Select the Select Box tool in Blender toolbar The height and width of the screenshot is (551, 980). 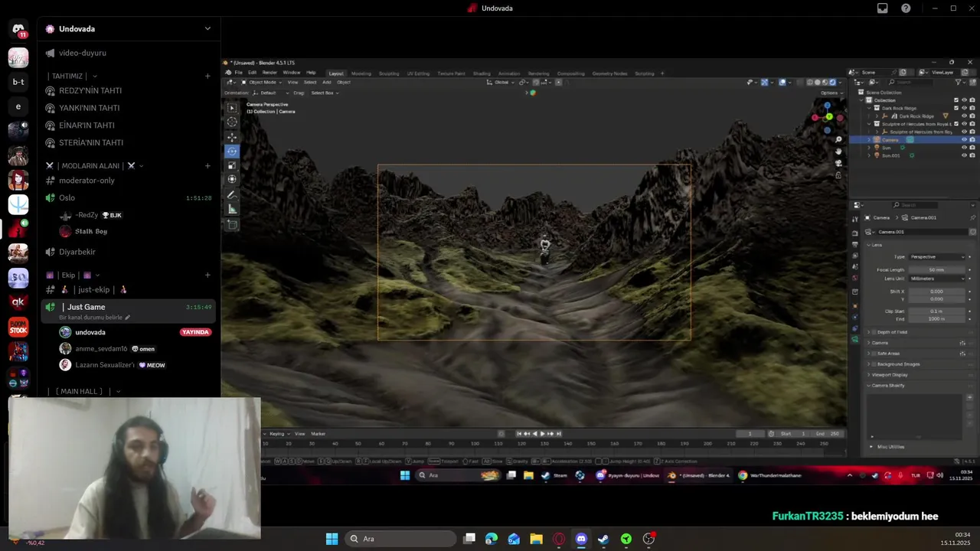click(x=232, y=108)
